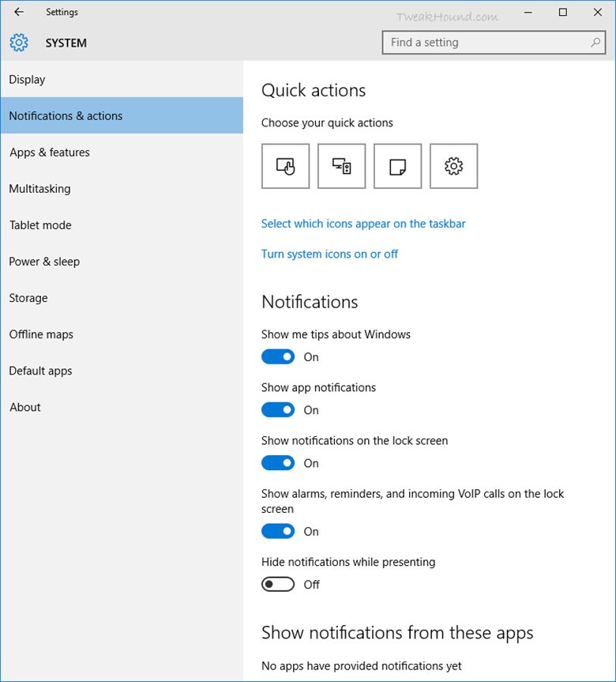
Task: Open the Display settings section
Action: tap(28, 80)
